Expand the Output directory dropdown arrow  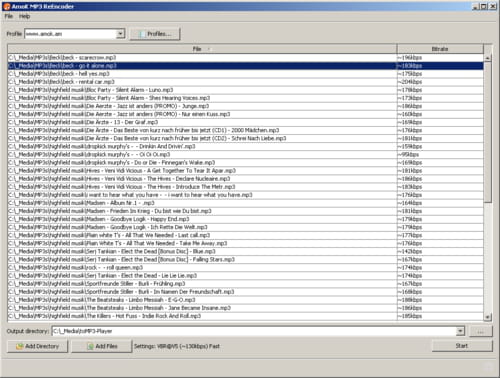[x=460, y=331]
